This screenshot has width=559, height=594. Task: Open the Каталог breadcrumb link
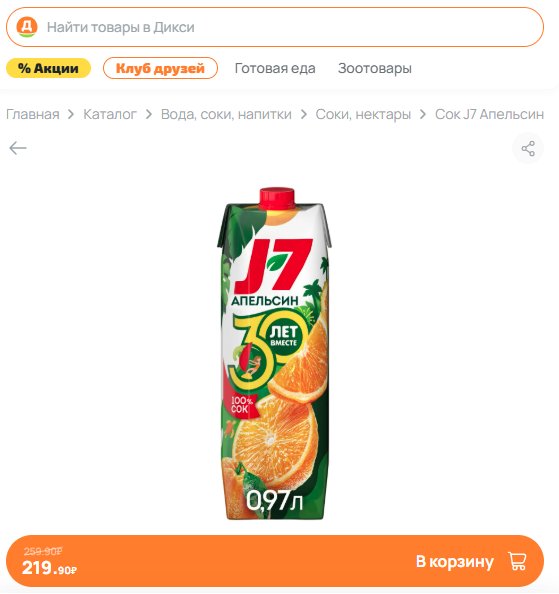point(110,114)
